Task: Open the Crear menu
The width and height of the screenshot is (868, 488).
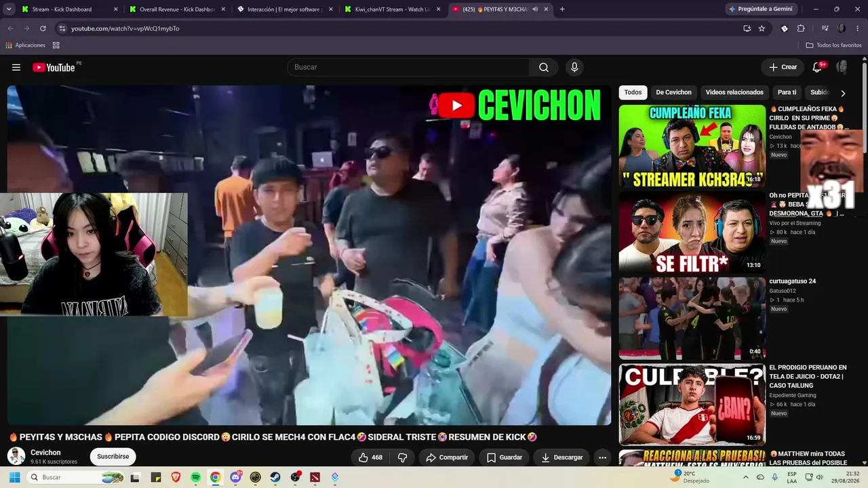Action: pyautogui.click(x=783, y=67)
